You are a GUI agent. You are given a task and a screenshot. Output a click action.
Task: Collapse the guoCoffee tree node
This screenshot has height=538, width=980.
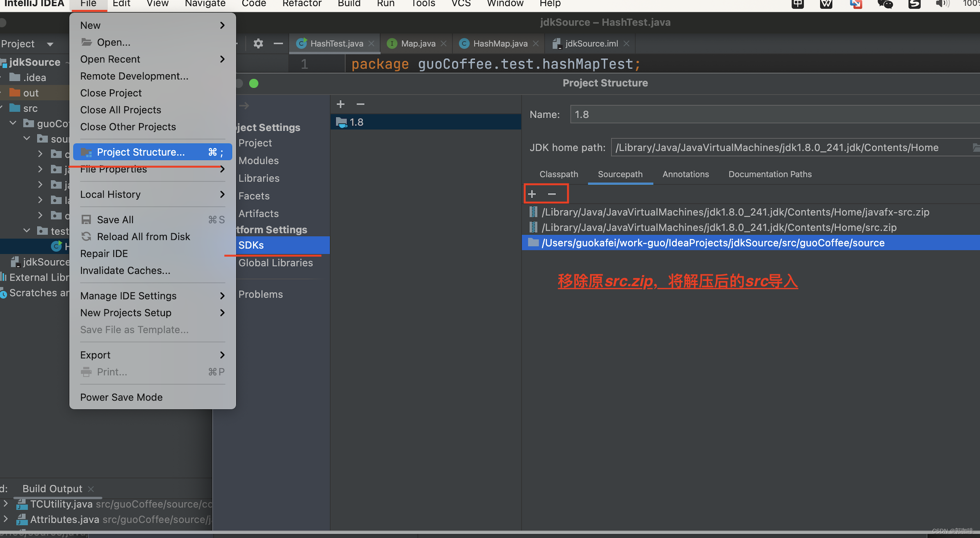click(x=13, y=123)
